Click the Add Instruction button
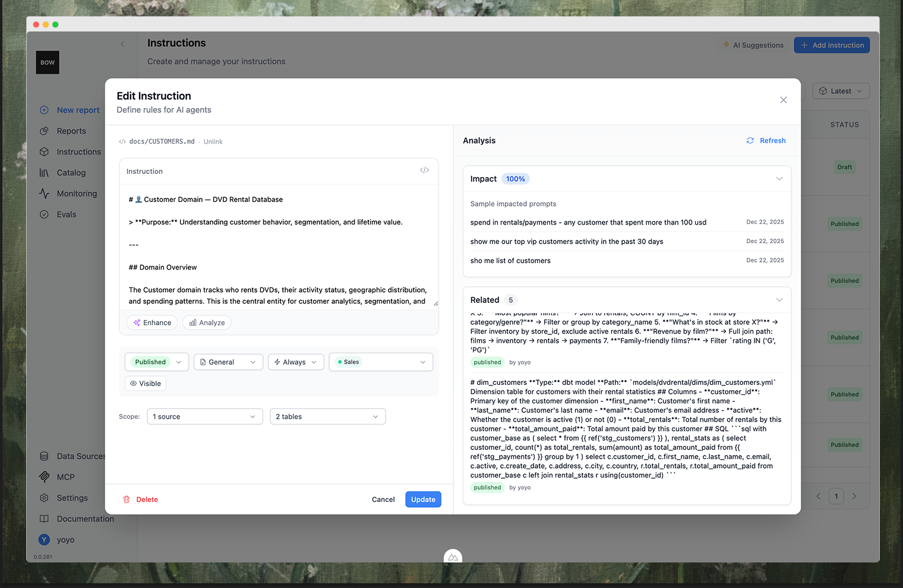The image size is (903, 588). (832, 45)
